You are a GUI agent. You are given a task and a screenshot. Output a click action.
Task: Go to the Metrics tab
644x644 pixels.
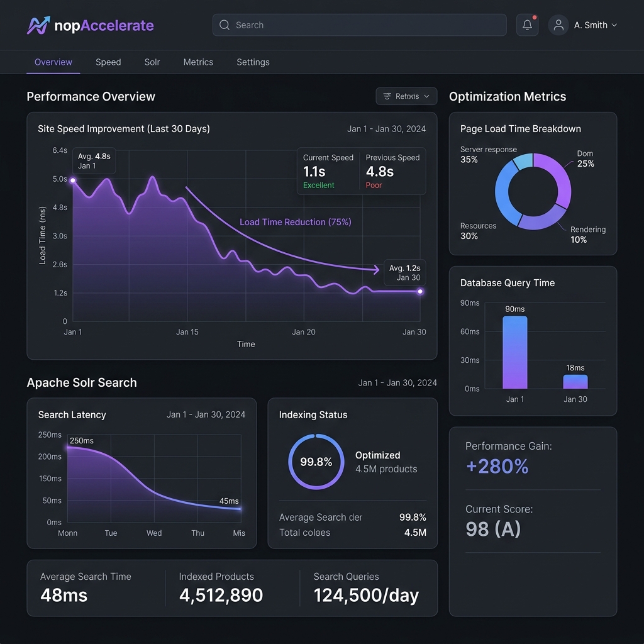pos(198,62)
